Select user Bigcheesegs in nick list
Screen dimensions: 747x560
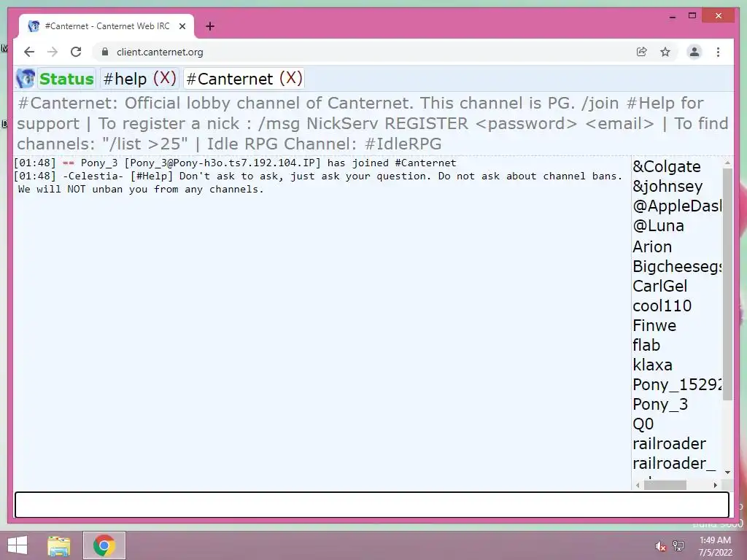click(x=677, y=266)
